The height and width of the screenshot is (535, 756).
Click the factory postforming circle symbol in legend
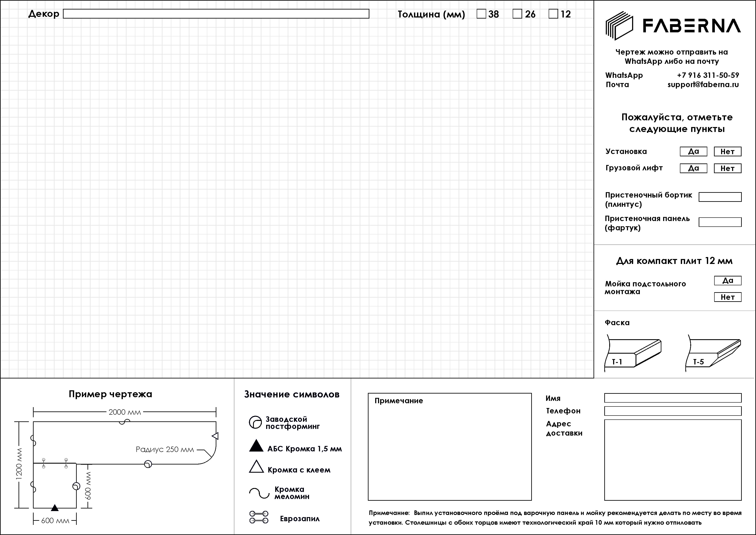tap(255, 422)
